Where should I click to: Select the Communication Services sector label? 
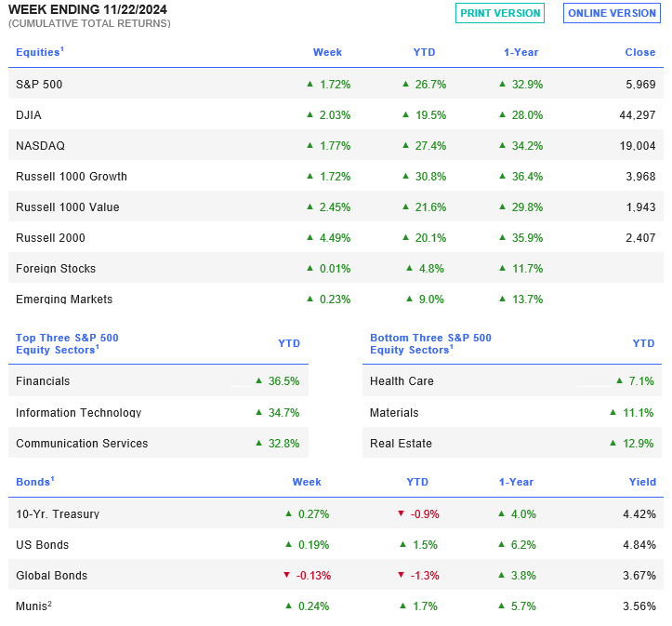coord(82,444)
